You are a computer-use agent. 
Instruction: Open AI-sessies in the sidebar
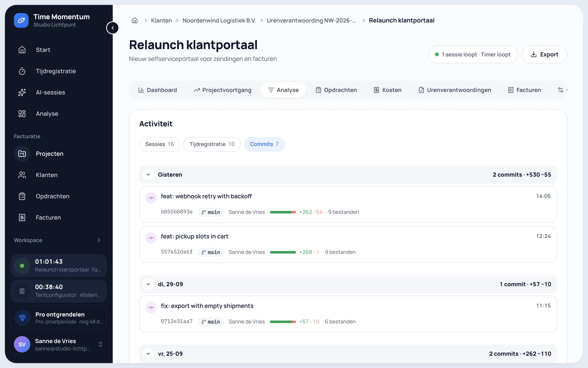(x=59, y=92)
